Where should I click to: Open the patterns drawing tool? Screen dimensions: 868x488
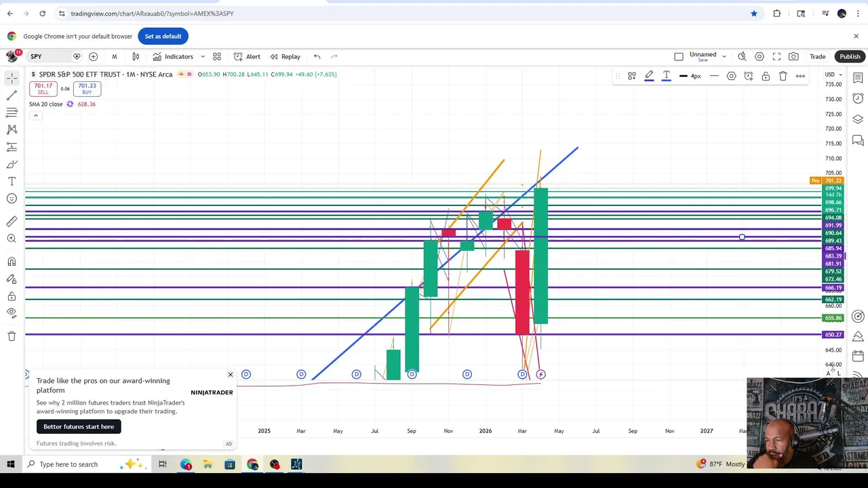pos(12,129)
